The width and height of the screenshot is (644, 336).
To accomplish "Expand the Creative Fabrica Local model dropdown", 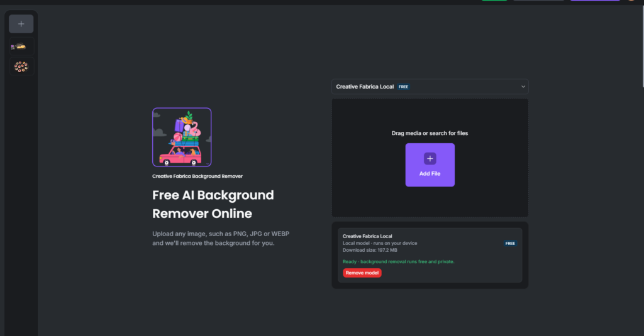I will click(x=430, y=87).
